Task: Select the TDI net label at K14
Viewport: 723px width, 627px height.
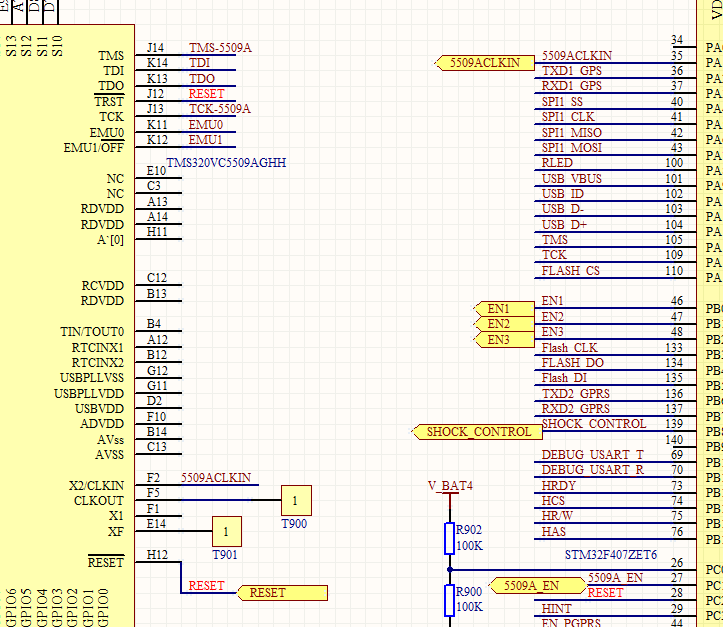Action: click(x=200, y=63)
